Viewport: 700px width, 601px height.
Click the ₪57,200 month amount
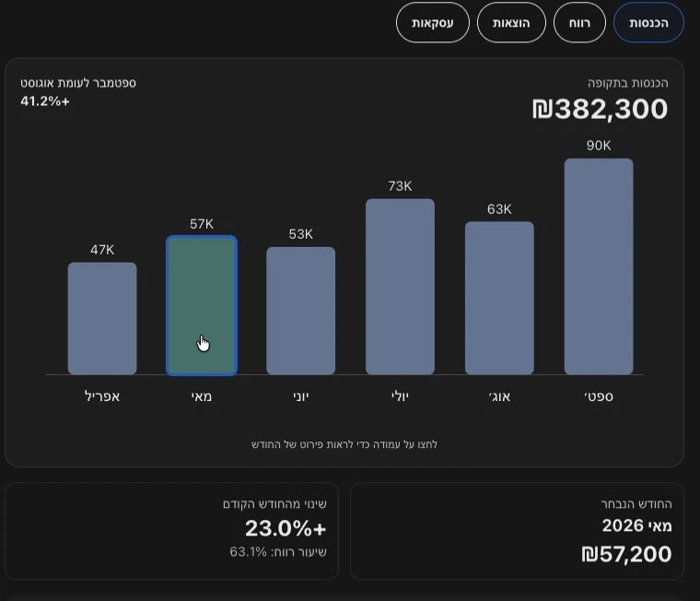tap(626, 554)
